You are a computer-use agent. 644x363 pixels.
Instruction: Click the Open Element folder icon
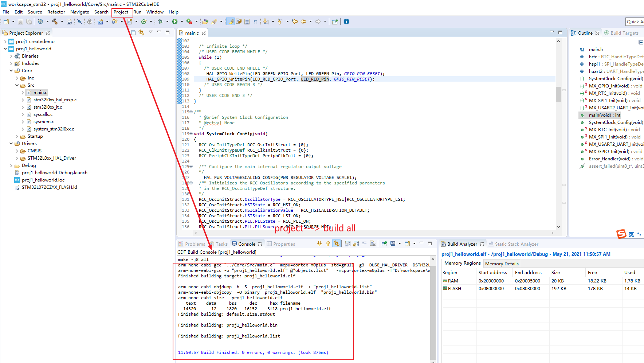[206, 22]
